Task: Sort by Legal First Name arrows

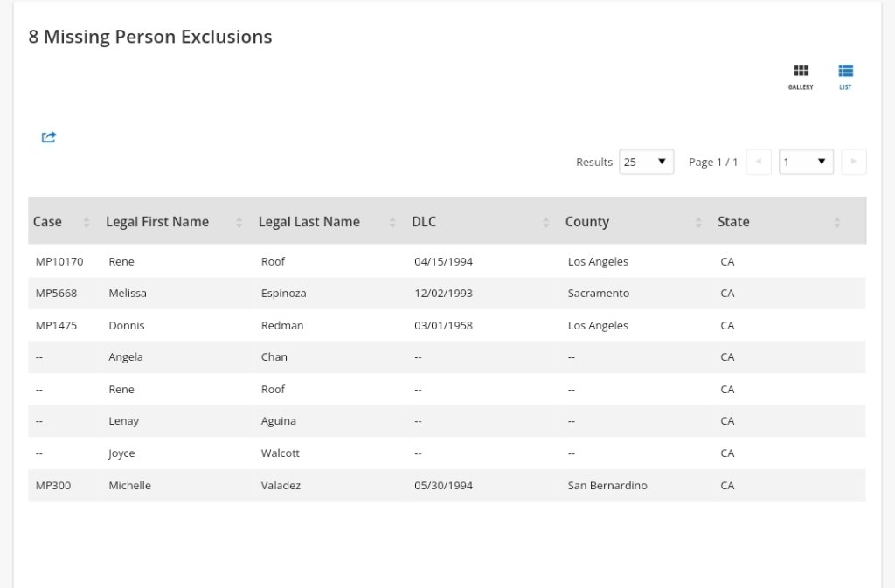Action: (x=239, y=222)
